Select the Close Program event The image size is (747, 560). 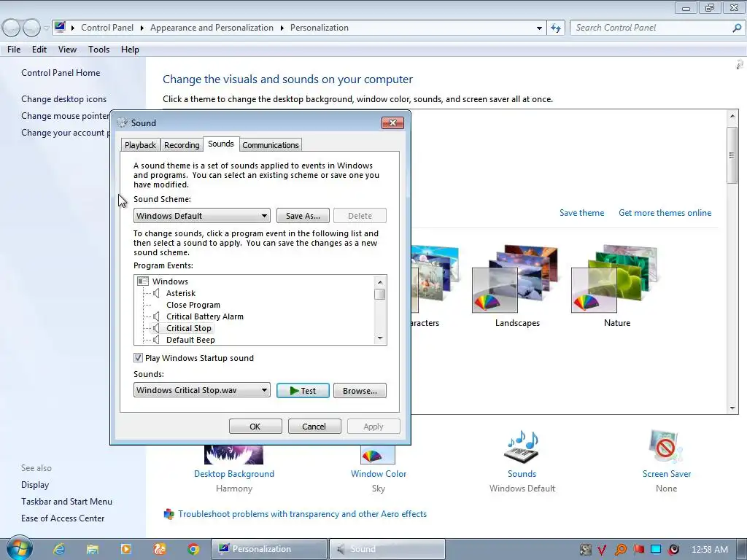[x=193, y=305]
